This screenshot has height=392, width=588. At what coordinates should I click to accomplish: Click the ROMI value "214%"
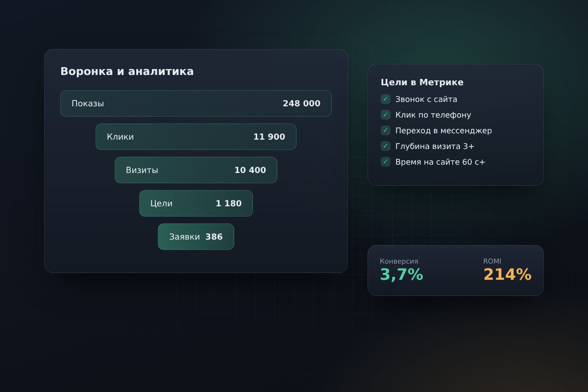tap(507, 275)
